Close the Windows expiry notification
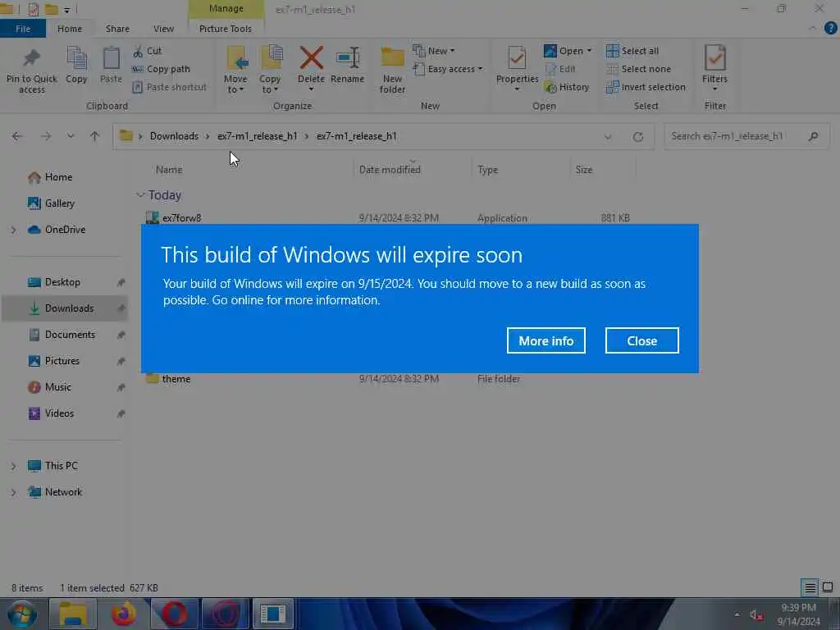 point(641,340)
